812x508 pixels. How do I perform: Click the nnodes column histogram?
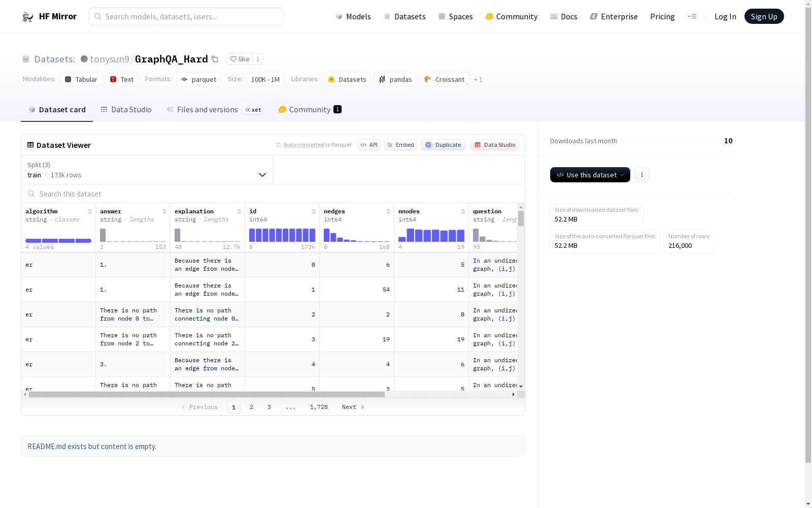[431, 235]
